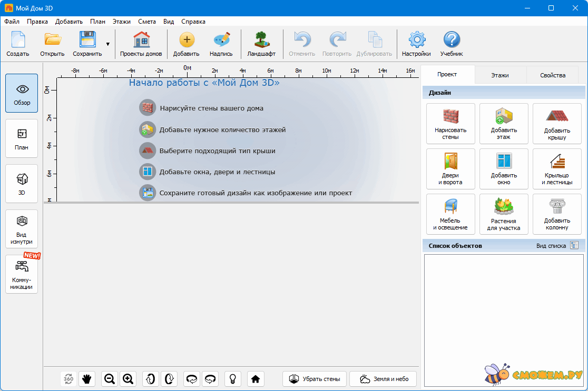The width and height of the screenshot is (588, 391).
Task: Click Нарисовать стены in the Дизайн panel
Action: pyautogui.click(x=450, y=124)
